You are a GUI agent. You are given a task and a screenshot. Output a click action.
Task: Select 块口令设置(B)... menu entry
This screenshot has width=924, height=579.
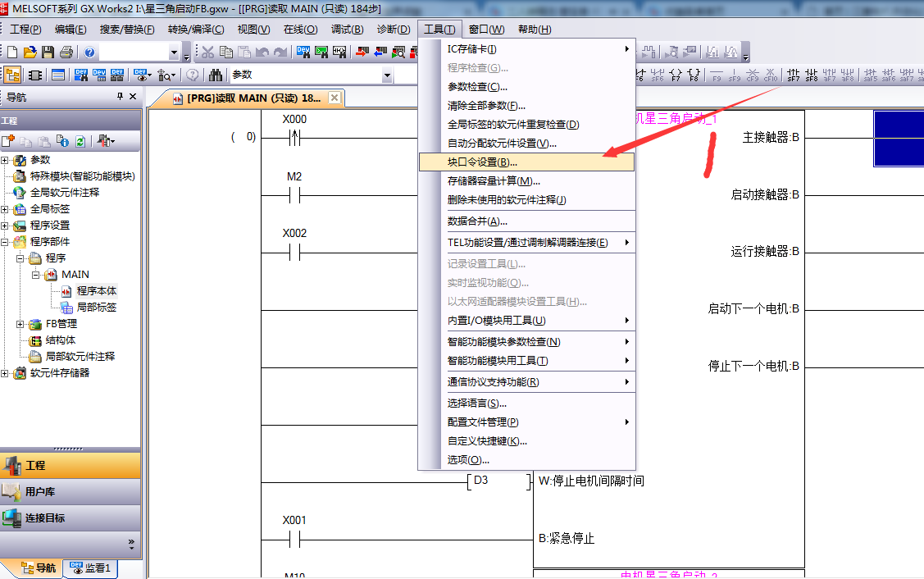(x=482, y=162)
